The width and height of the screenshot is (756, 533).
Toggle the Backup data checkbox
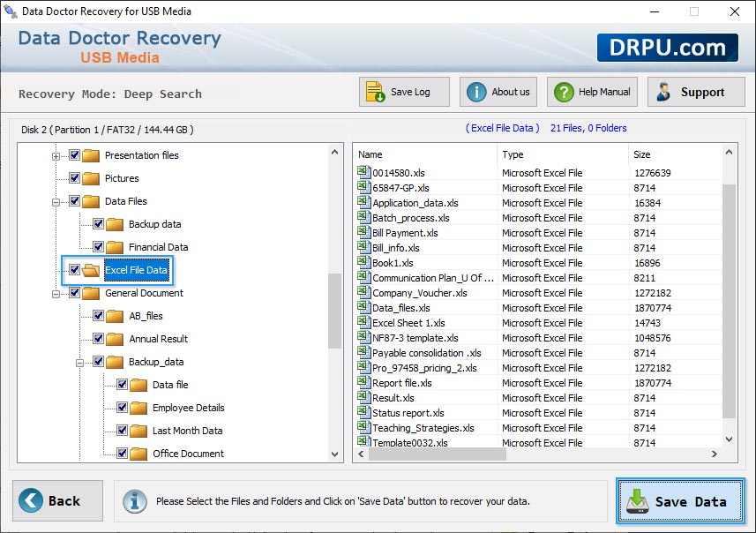pos(98,224)
